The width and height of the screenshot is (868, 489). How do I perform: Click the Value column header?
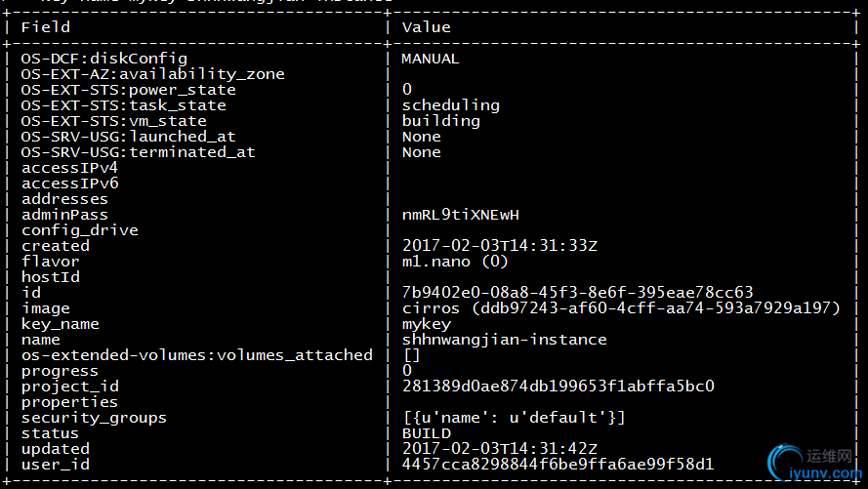tap(427, 27)
